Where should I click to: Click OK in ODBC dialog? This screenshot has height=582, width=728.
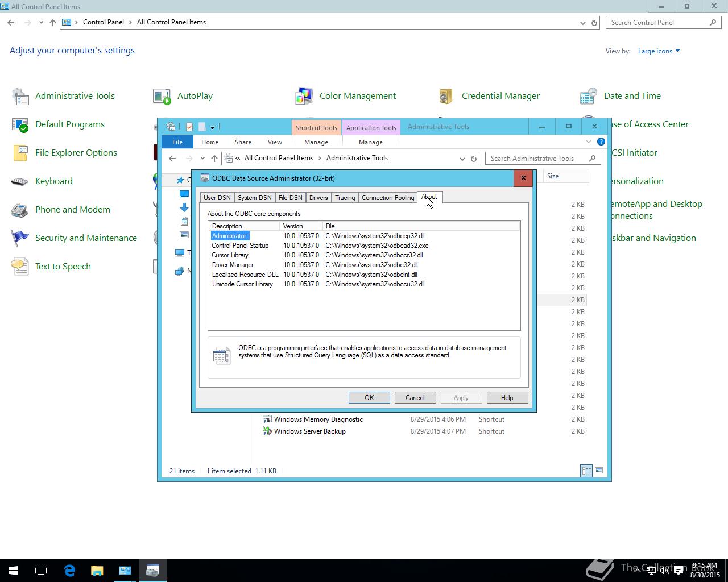369,398
